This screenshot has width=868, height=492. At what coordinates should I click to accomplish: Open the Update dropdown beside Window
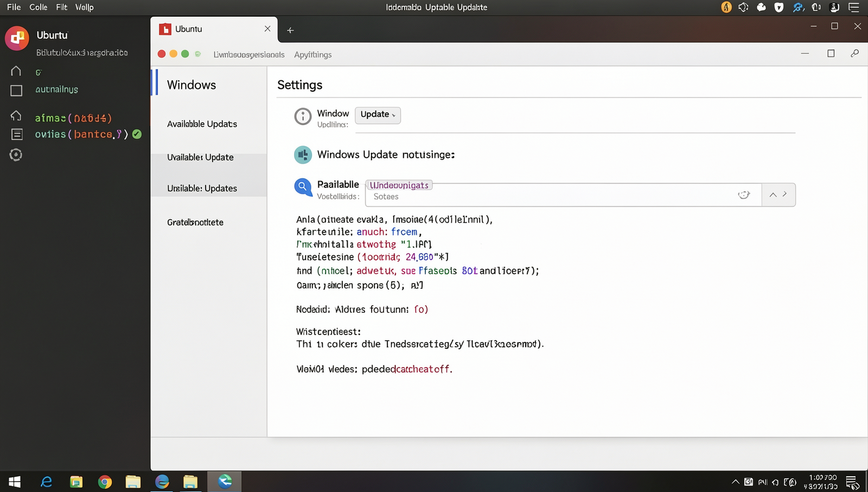tap(378, 115)
